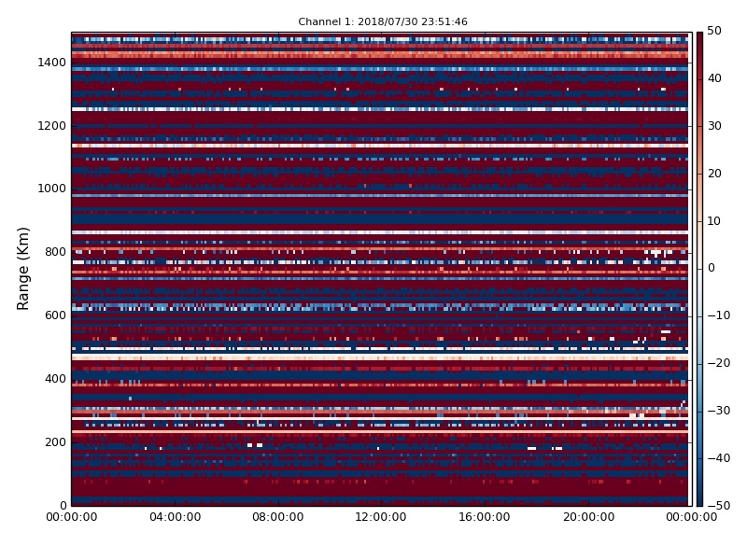Click the colorbar tick label −50

tap(719, 506)
